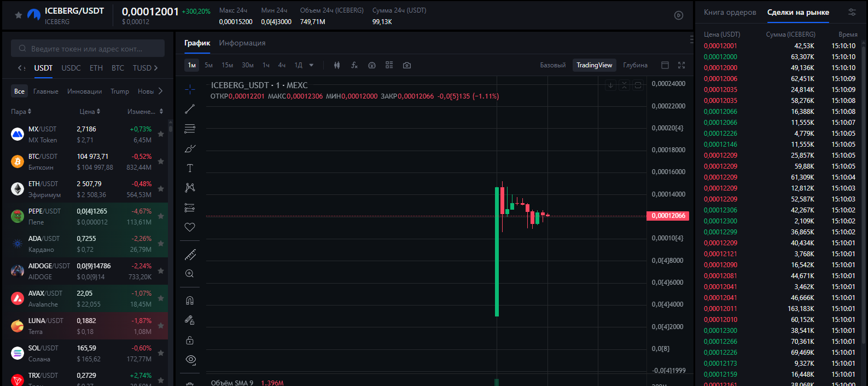
Task: Open the AIDOGE/USDT pair row
Action: click(x=85, y=271)
